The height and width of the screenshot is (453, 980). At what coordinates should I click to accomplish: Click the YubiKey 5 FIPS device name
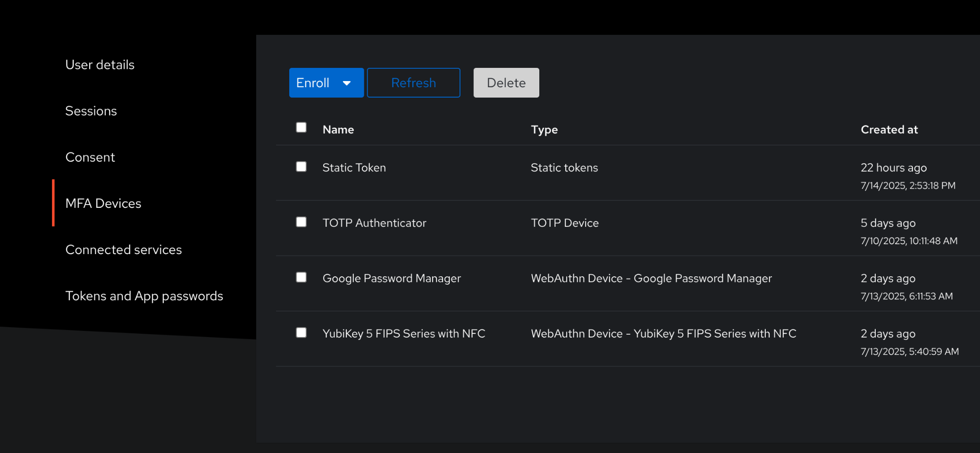(403, 334)
